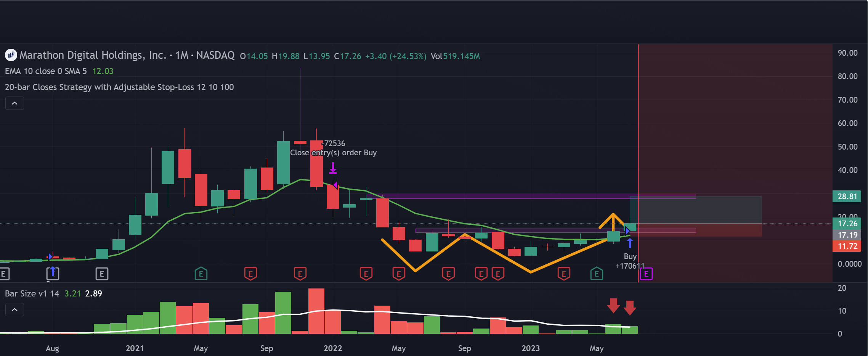868x356 pixels.
Task: Collapse the main chart indicator legend
Action: [x=14, y=103]
